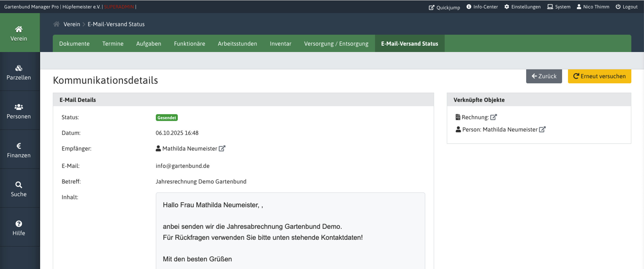This screenshot has height=269, width=644.
Task: Open external link icon next to Rechnung
Action: pos(494,117)
